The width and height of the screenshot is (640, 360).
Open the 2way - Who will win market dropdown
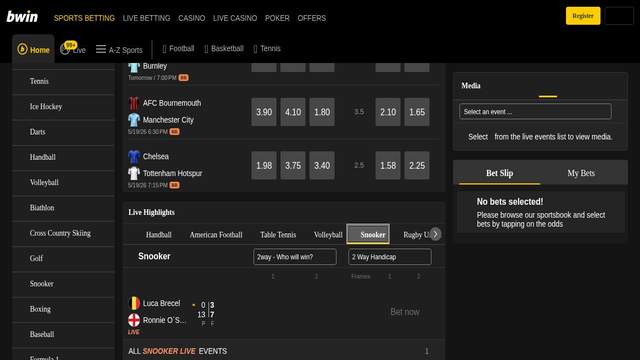pos(295,257)
